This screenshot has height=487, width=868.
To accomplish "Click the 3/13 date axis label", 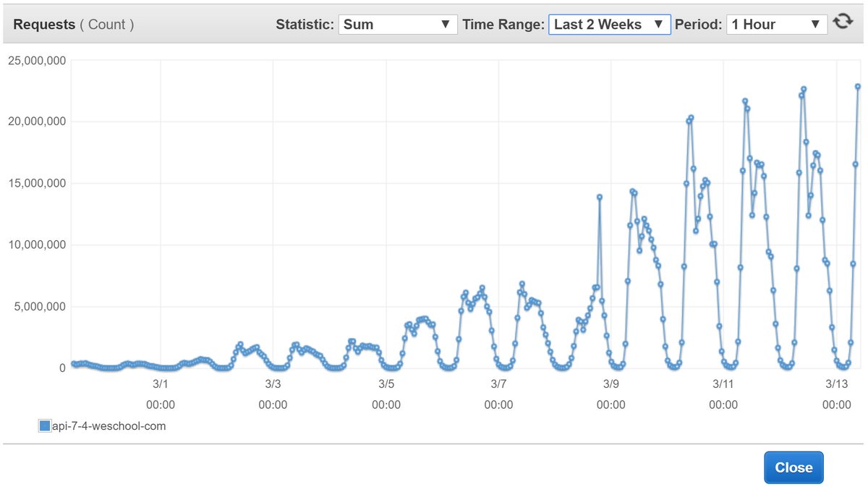I will 837,383.
